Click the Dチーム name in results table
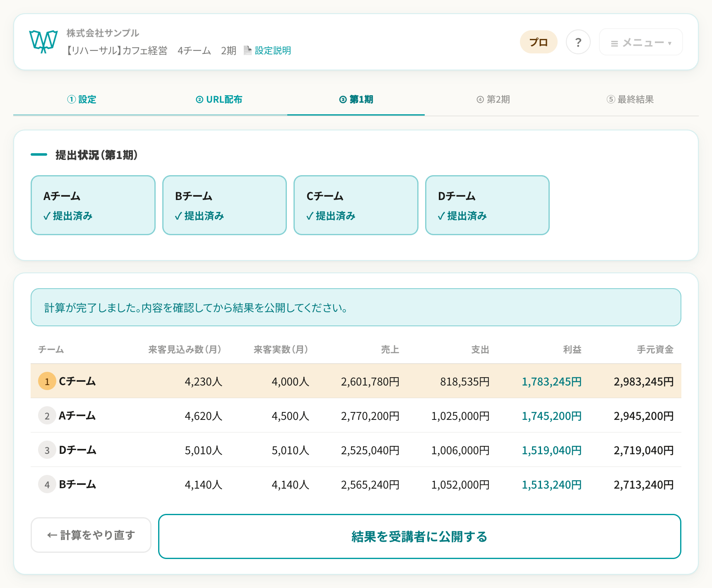This screenshot has width=712, height=588. (x=77, y=450)
